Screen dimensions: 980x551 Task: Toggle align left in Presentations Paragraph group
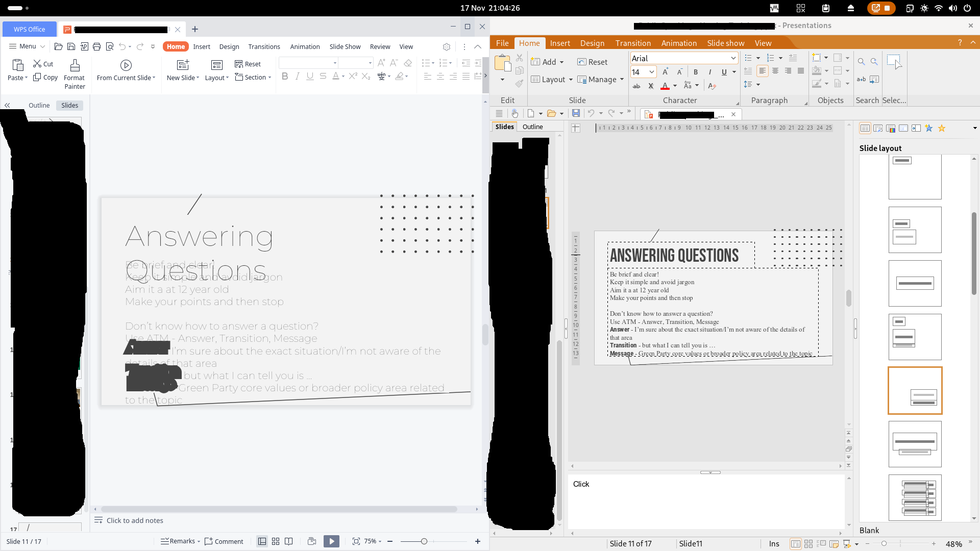(762, 71)
